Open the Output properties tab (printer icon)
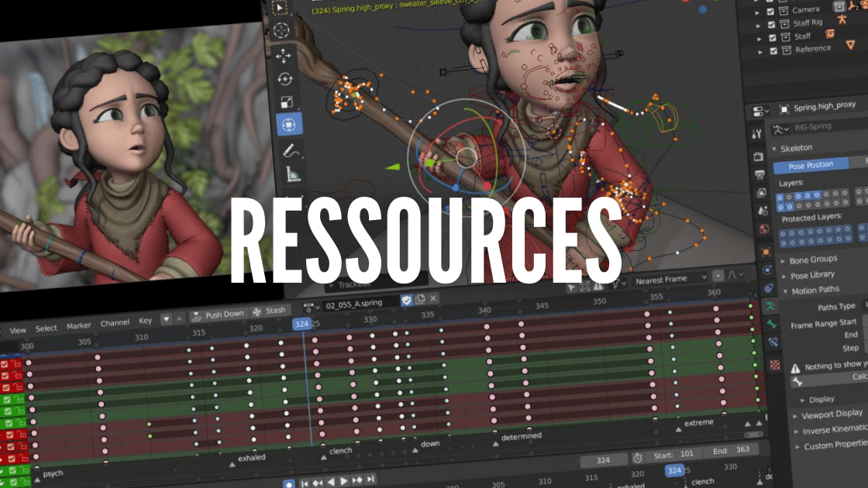Image resolution: width=868 pixels, height=488 pixels. coord(759,175)
